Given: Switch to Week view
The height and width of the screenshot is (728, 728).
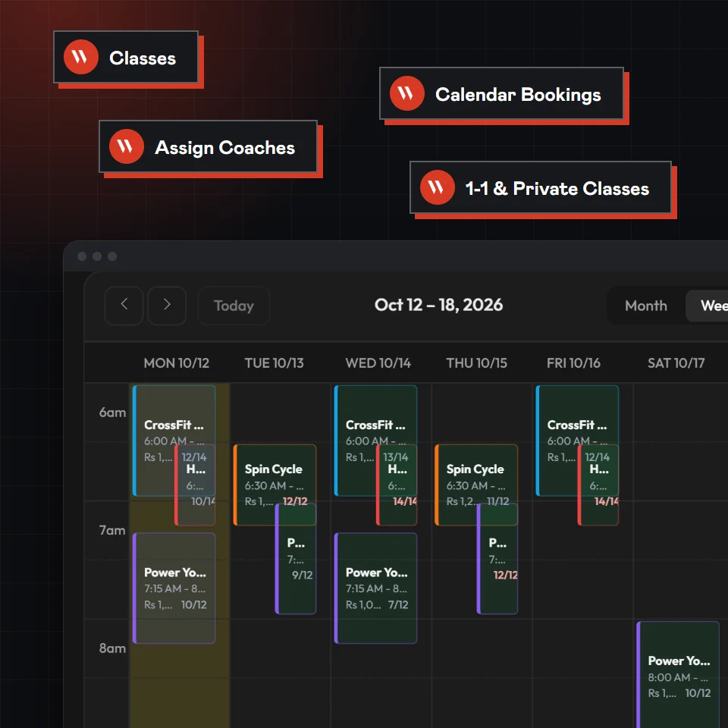Looking at the screenshot, I should (x=707, y=306).
